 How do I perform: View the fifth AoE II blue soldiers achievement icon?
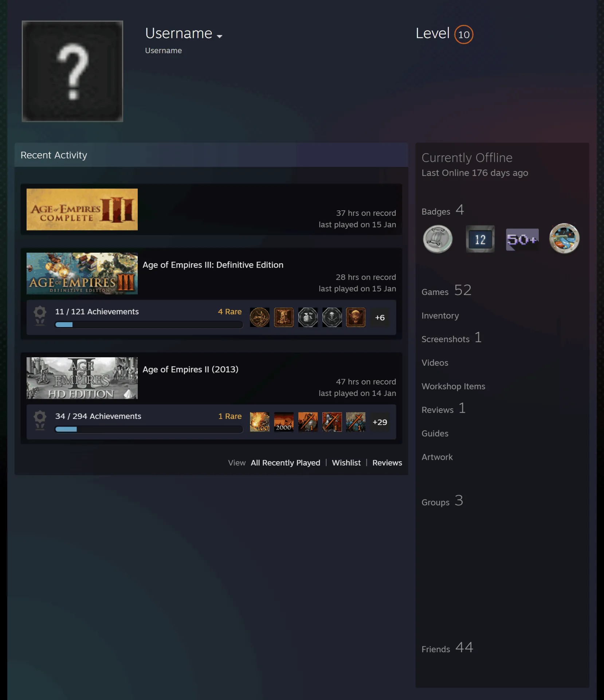pos(356,422)
